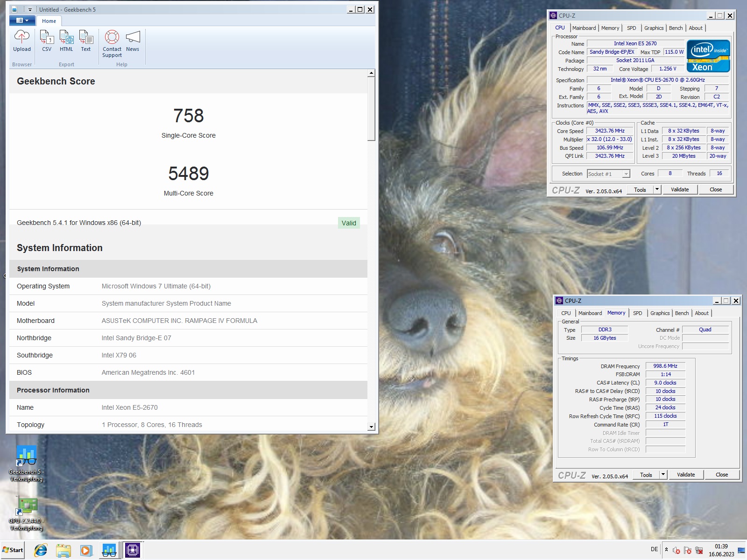Open SPD tab in bottom CPU-Z window
The image size is (747, 560).
[638, 313]
